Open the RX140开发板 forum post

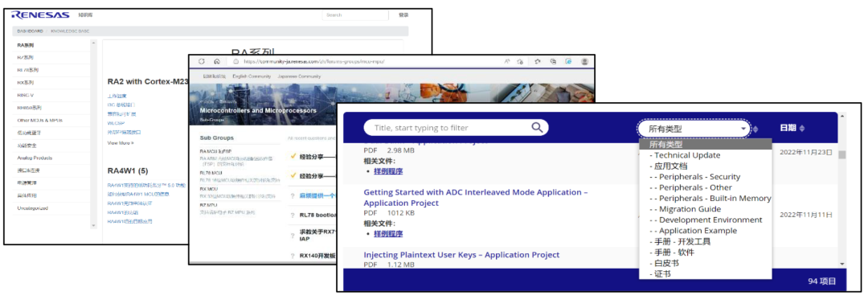317,257
